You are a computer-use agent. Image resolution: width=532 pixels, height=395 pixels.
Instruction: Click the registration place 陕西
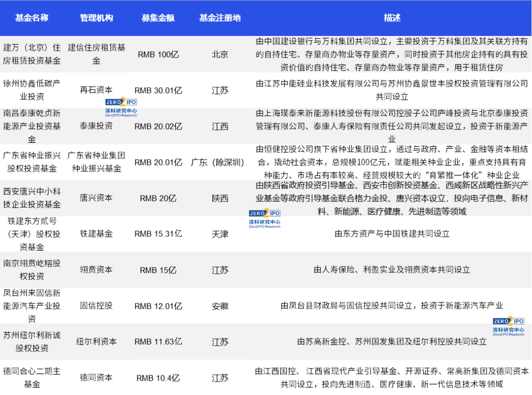click(220, 198)
